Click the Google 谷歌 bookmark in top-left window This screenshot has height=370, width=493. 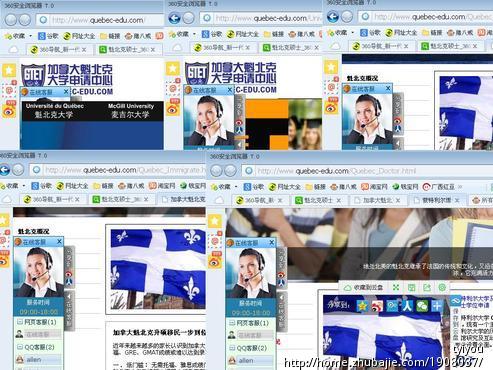48,36
